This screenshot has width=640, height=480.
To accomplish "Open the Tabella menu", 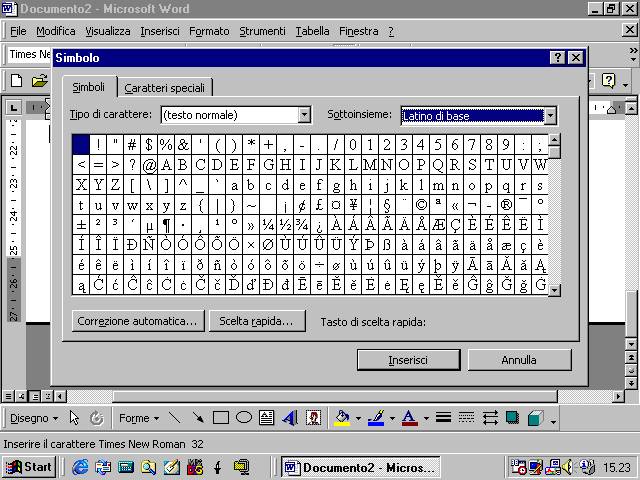I will [x=312, y=31].
